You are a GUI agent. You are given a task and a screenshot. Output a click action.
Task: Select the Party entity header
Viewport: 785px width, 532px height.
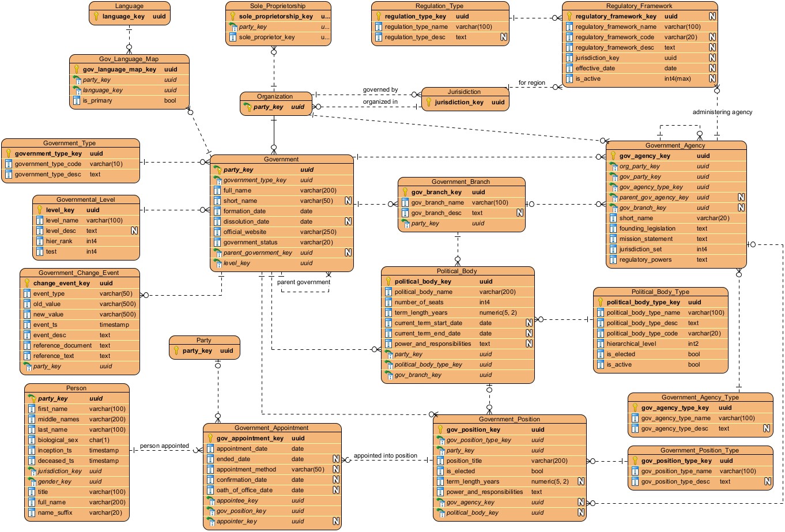pyautogui.click(x=203, y=341)
